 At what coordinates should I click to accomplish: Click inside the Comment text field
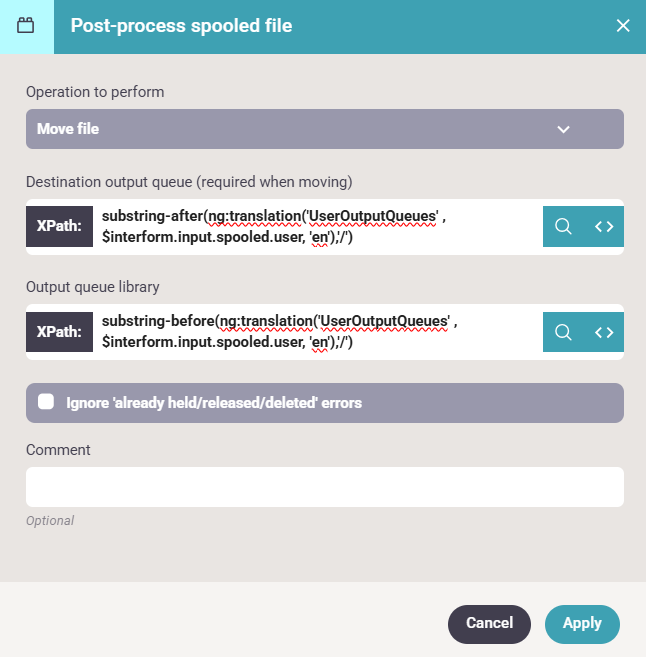[324, 487]
